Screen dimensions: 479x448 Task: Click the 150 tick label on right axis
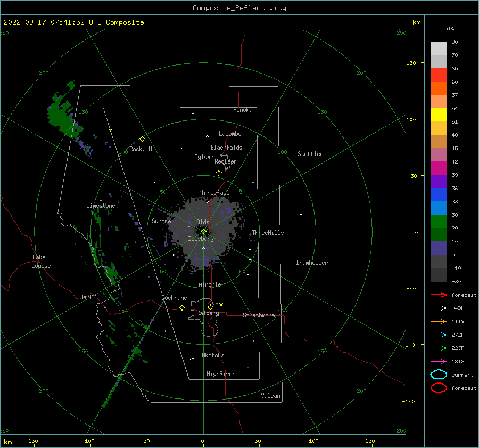coord(411,63)
